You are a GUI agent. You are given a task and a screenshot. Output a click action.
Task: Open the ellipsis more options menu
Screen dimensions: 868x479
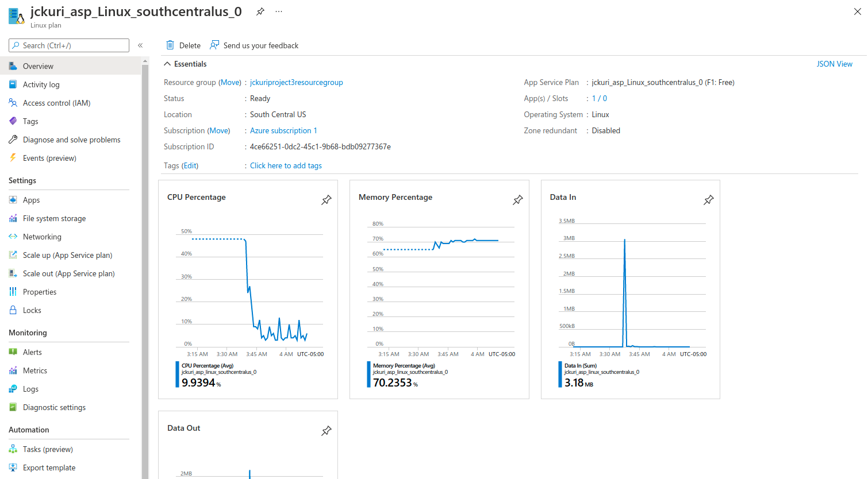279,11
